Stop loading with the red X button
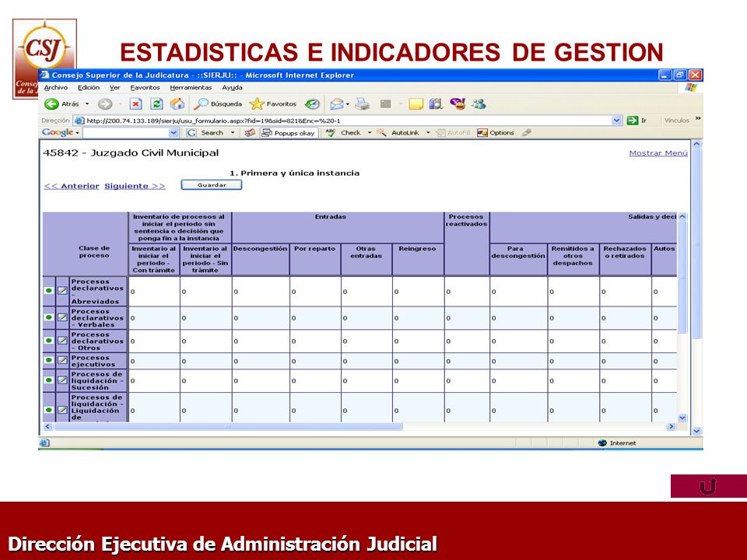This screenshot has width=747, height=560. tap(135, 103)
